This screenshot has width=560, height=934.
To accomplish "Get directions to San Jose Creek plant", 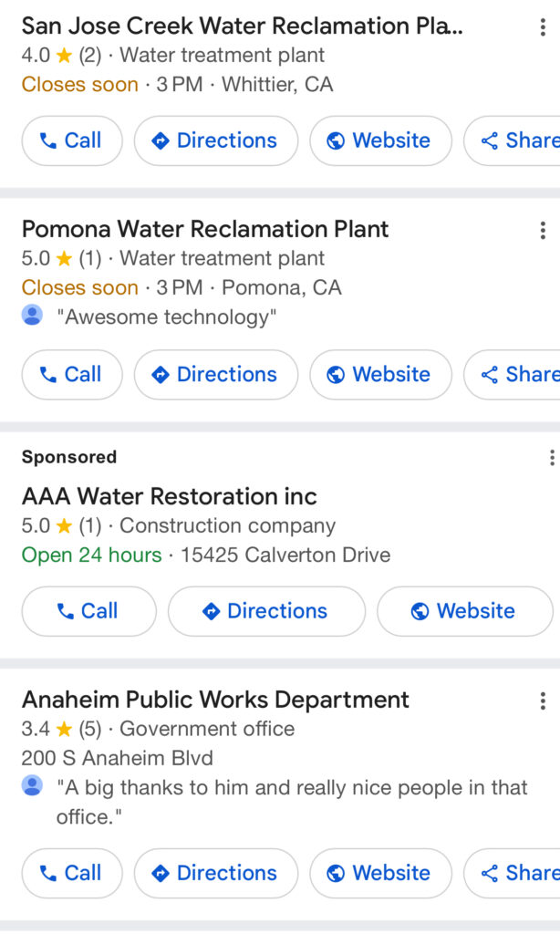I will coord(216,140).
